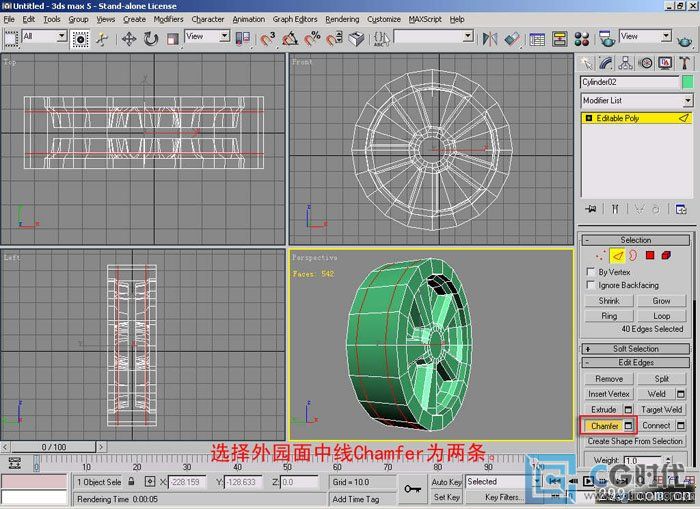Screen dimensions: 700x509
Task: Expand the Soft Selection rollout
Action: [x=636, y=349]
